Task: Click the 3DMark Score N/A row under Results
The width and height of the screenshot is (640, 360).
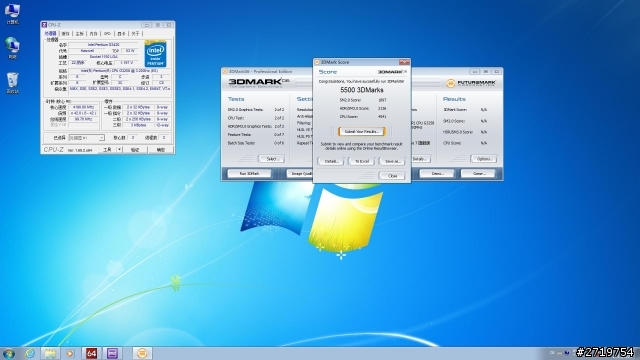Action: [465, 110]
